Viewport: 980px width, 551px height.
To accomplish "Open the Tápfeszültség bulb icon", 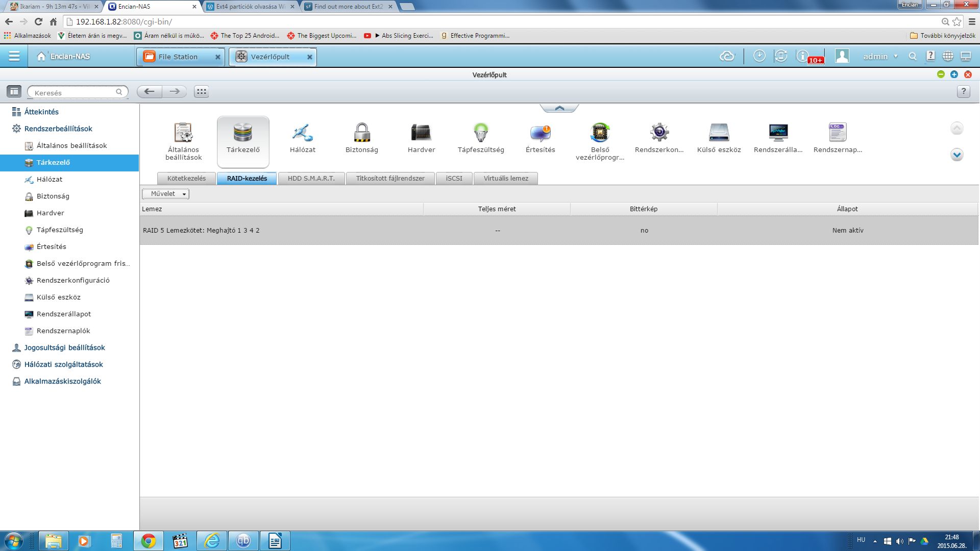I will 480,133.
